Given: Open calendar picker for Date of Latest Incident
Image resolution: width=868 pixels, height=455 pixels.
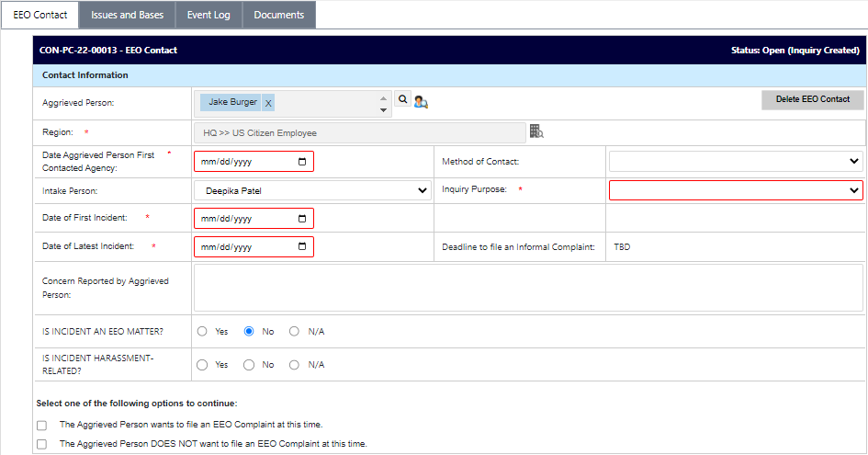Looking at the screenshot, I should [302, 246].
